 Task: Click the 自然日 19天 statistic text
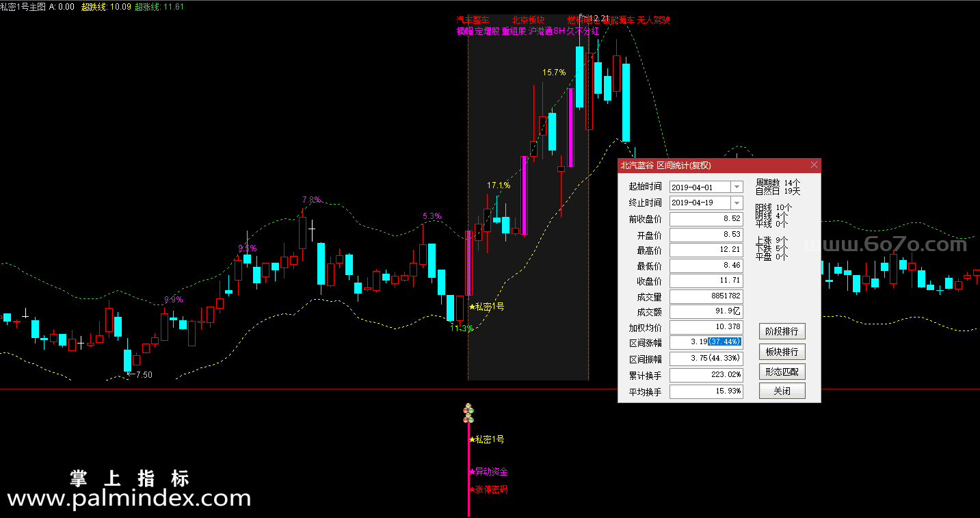(778, 191)
